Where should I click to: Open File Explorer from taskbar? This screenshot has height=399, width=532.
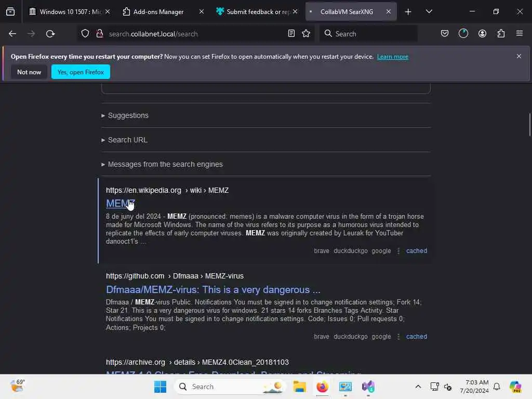coord(300,387)
